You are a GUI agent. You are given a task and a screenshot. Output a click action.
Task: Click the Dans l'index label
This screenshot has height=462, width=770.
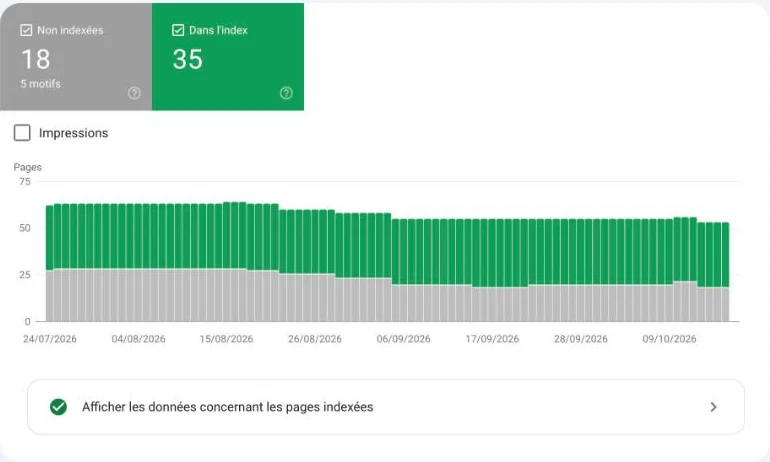[x=219, y=30]
